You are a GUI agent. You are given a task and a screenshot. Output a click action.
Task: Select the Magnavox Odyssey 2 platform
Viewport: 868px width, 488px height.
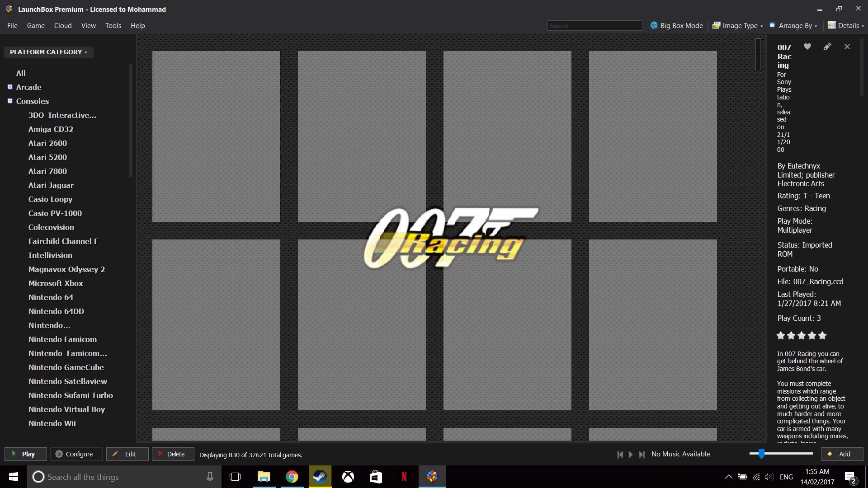(66, 269)
